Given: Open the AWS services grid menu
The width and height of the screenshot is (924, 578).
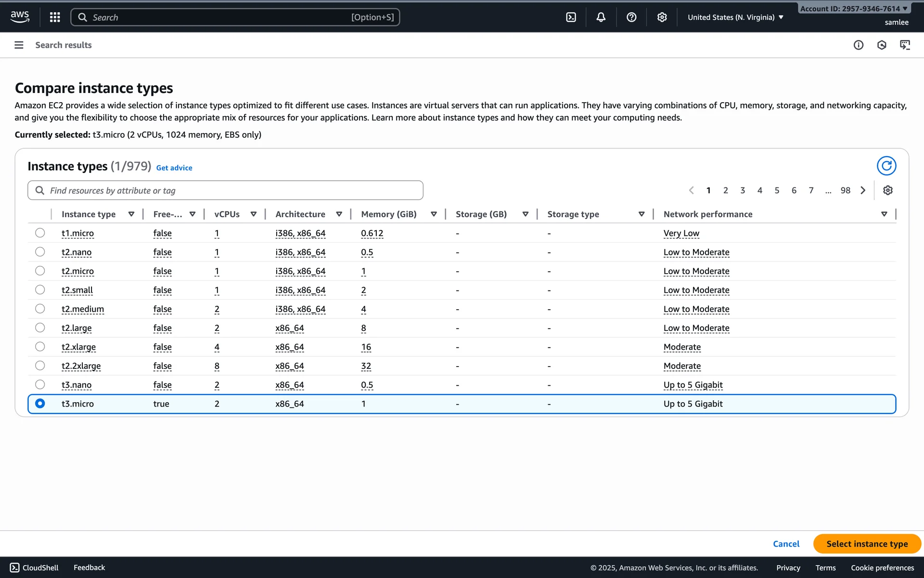Looking at the screenshot, I should point(55,17).
